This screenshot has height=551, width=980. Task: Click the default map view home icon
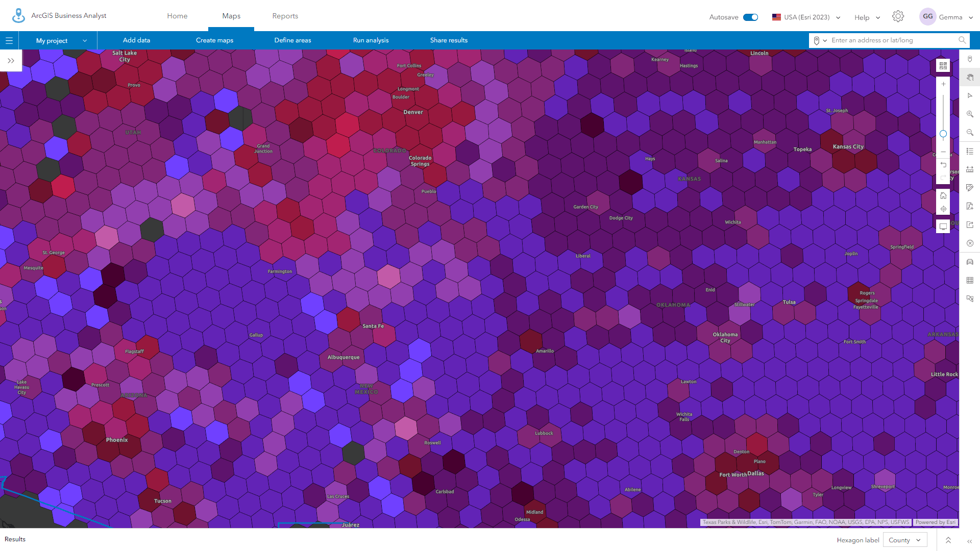pos(943,195)
